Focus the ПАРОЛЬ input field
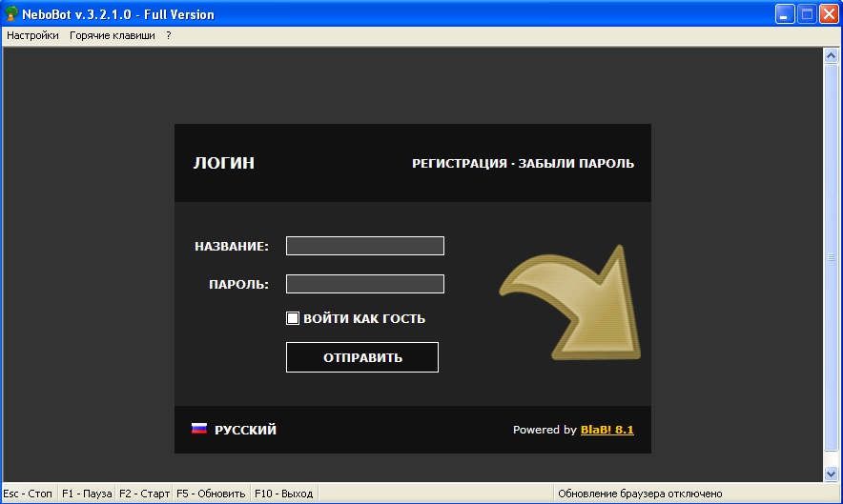Screen dimensions: 843x504 pos(364,284)
